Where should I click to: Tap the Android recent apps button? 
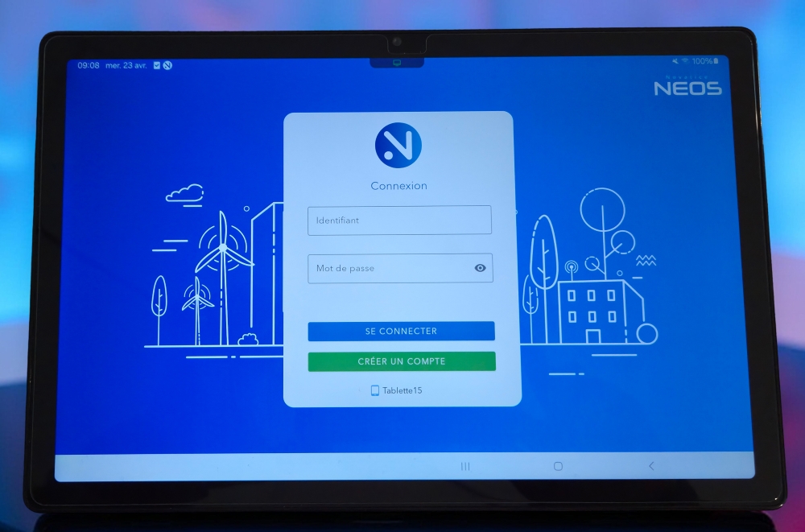[x=465, y=466]
